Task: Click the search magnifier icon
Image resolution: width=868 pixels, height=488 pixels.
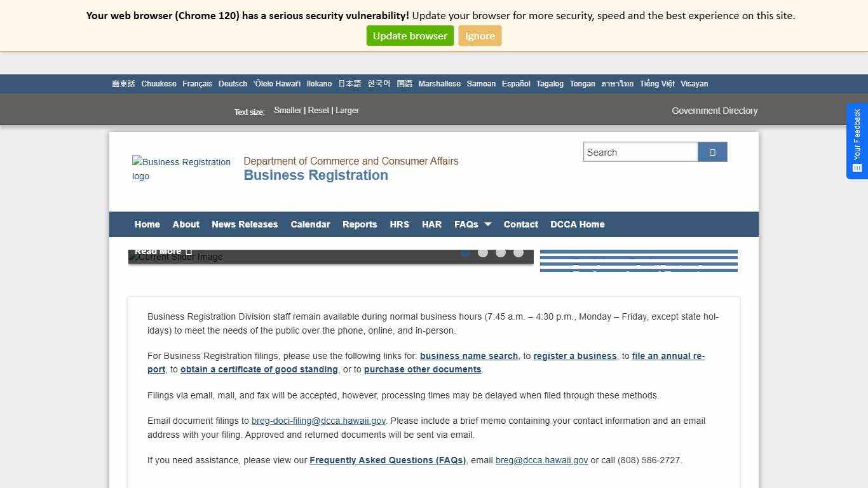Action: coord(712,152)
